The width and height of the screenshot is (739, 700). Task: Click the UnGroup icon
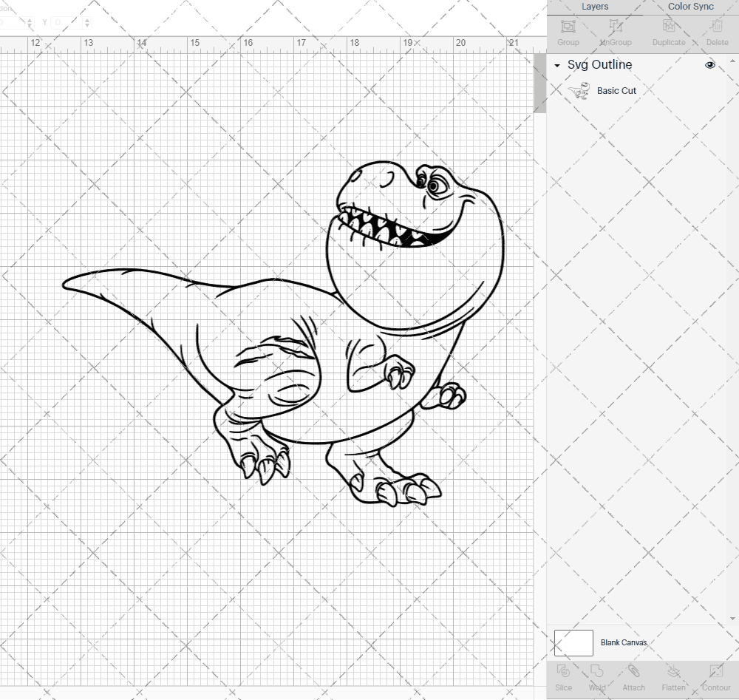[616, 26]
